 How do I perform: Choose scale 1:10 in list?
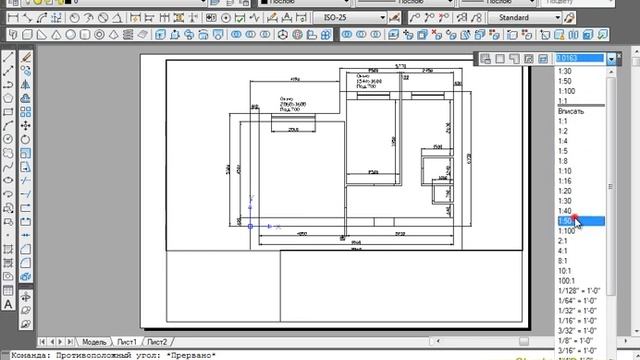click(x=565, y=171)
